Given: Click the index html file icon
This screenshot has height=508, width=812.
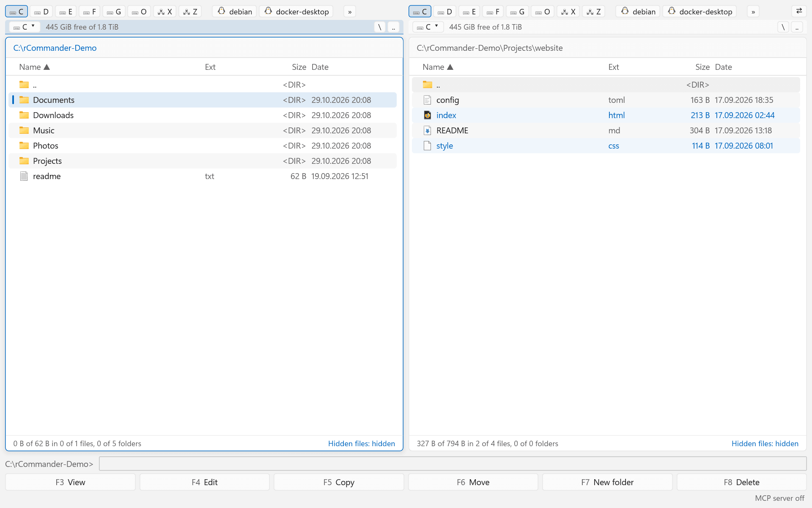Looking at the screenshot, I should pos(428,115).
